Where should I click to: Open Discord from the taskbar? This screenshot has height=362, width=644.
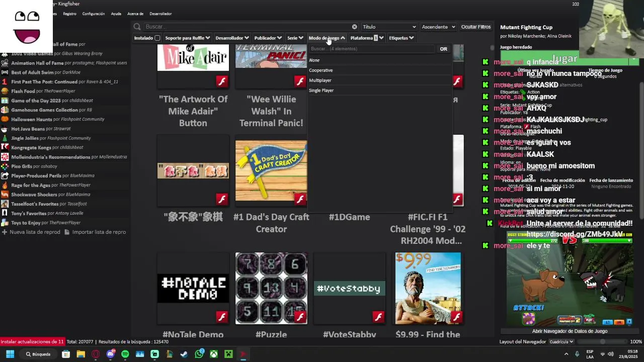110,354
